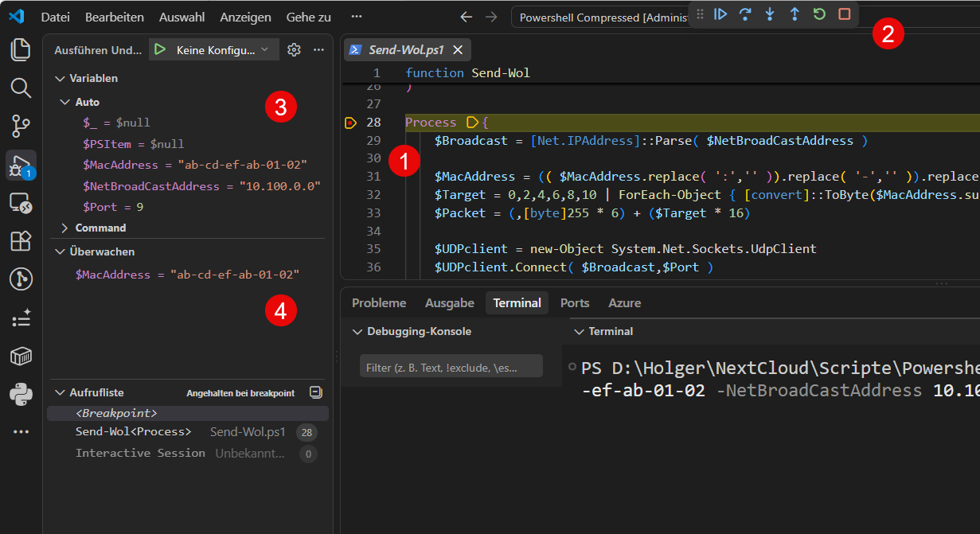
Task: Grab the debug toolbar drag handle
Action: click(701, 14)
